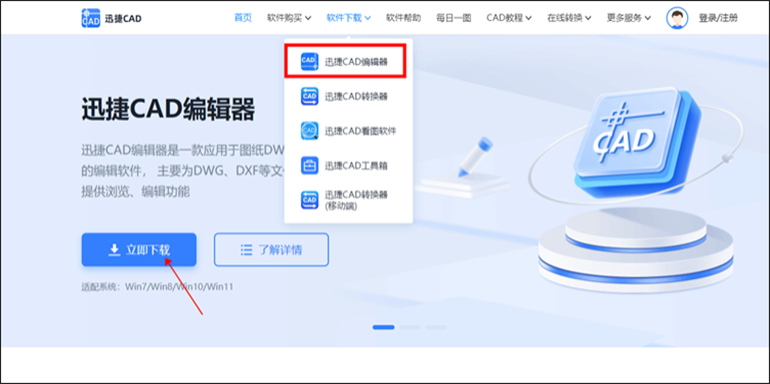Open the 软件下载 menu

(x=349, y=18)
